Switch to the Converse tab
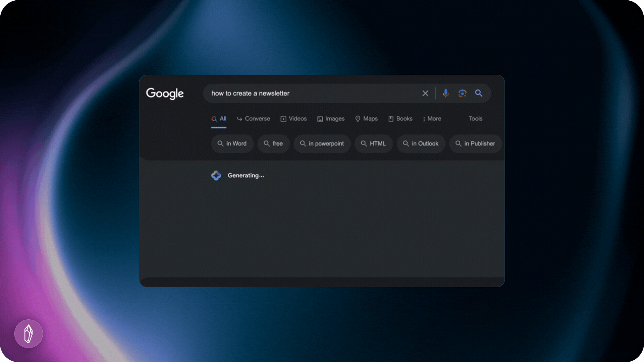 tap(253, 119)
